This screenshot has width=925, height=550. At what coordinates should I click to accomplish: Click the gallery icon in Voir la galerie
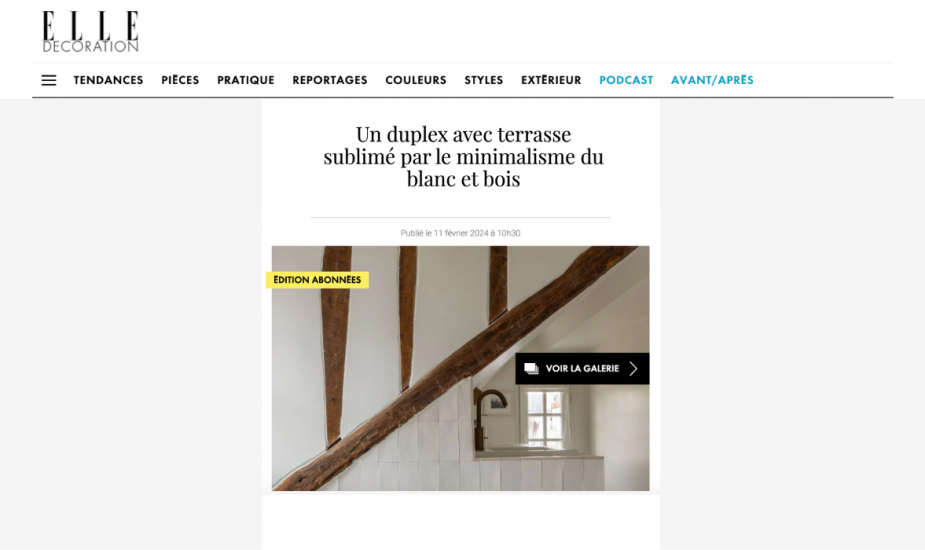[531, 369]
